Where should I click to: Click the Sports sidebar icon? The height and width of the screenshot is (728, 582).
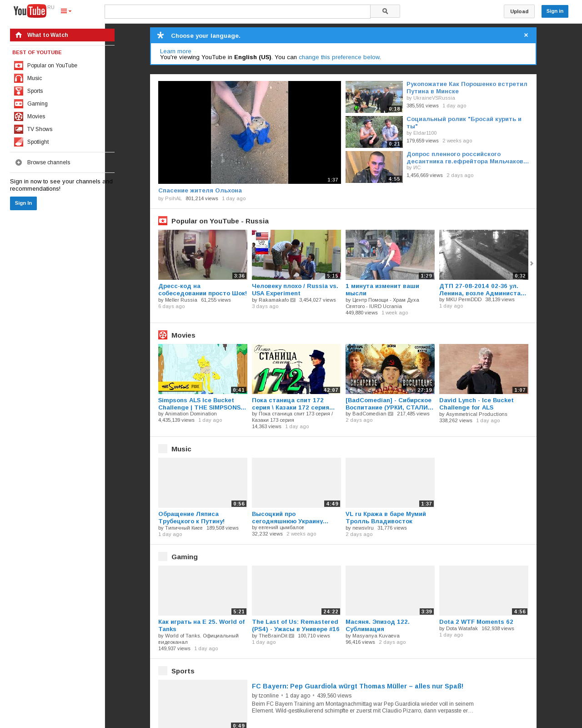point(19,91)
